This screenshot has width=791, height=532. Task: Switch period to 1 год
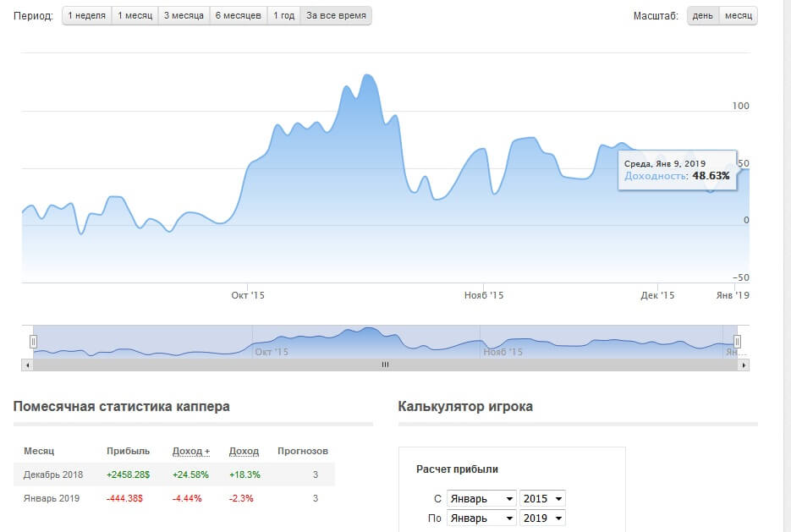(283, 15)
